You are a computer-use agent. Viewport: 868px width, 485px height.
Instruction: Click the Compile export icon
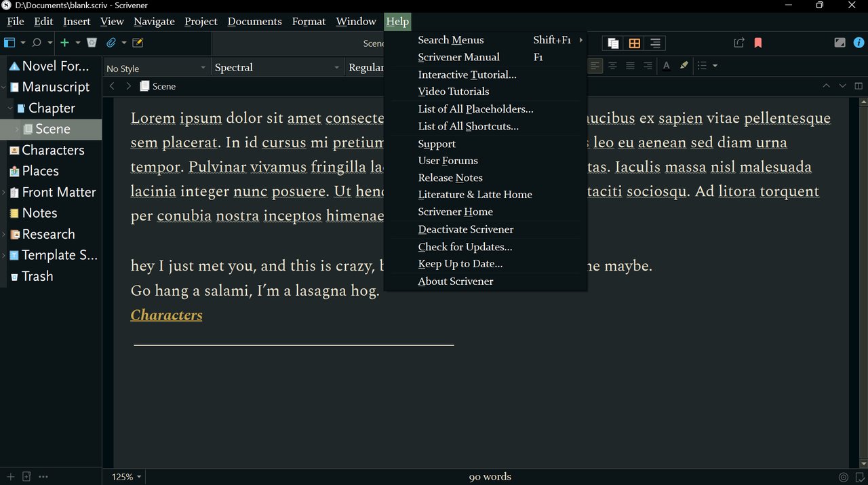pyautogui.click(x=739, y=43)
